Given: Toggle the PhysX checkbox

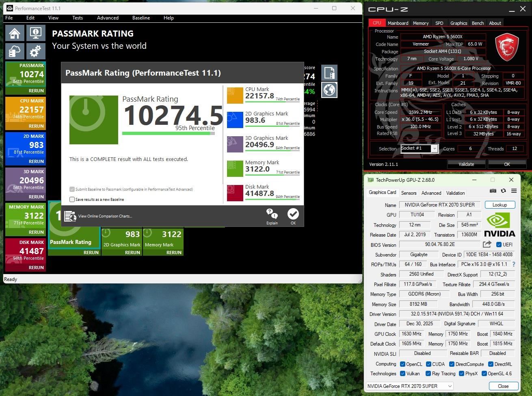Looking at the screenshot, I should click(461, 374).
